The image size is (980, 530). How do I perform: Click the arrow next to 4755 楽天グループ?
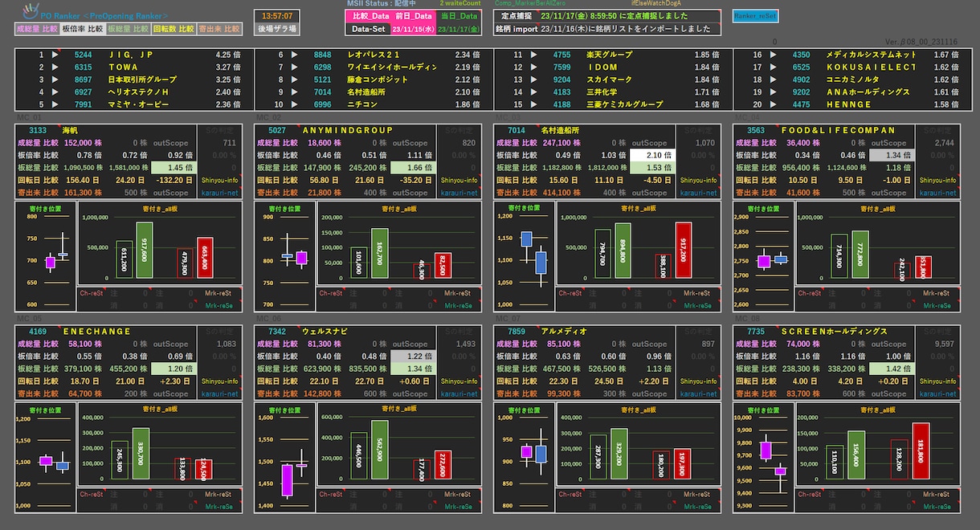(x=536, y=55)
